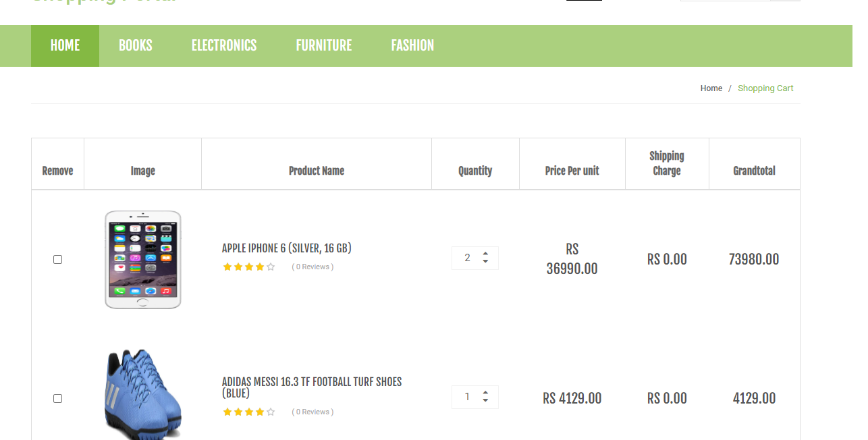Click the iPhone star rating icons
868x440 pixels.
249,267
